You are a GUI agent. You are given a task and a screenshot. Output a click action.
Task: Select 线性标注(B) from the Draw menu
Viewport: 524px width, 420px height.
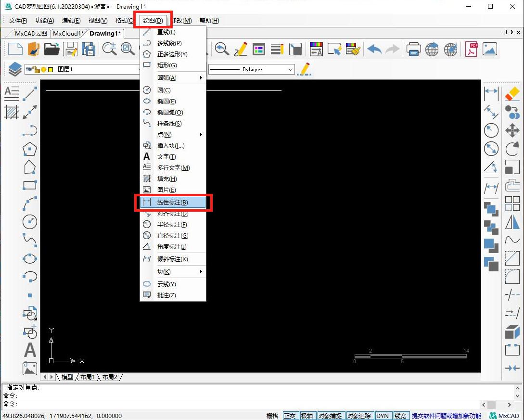(173, 203)
